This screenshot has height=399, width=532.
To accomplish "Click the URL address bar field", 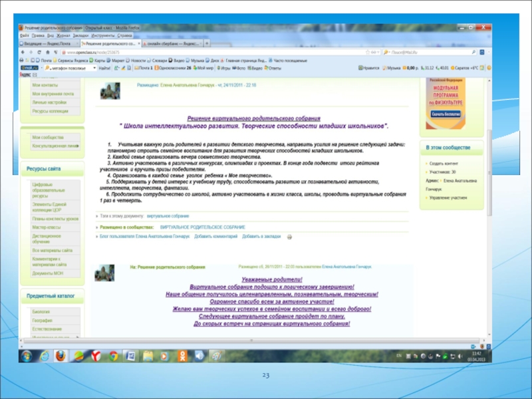I will (x=199, y=51).
